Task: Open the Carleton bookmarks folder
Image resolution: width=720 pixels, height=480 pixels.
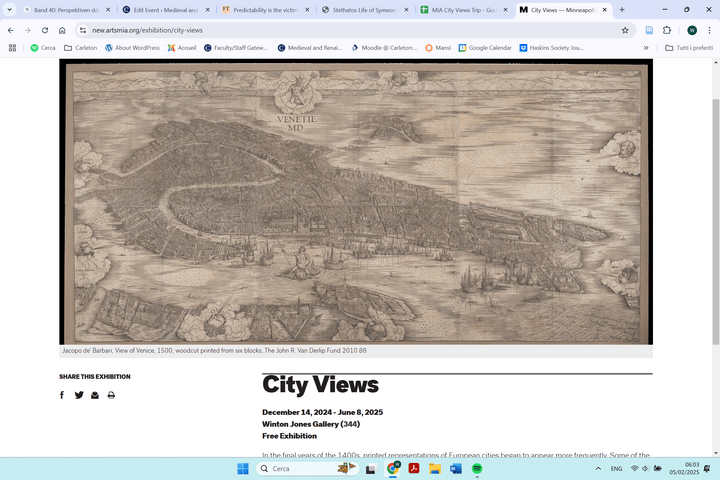Action: [80, 48]
